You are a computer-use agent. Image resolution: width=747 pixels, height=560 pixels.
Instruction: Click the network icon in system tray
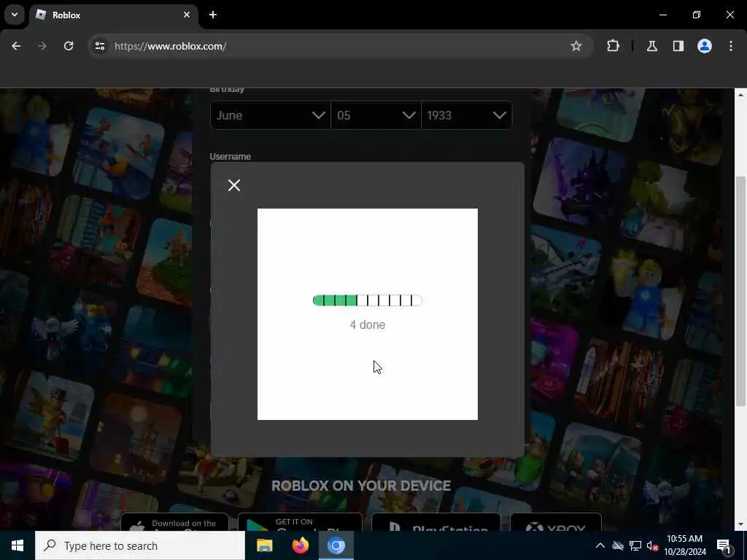click(x=635, y=545)
